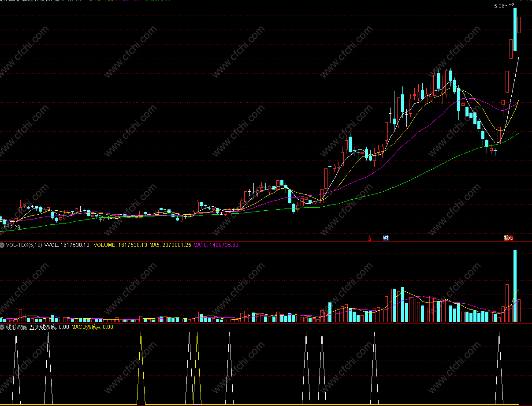
Task: Collapse the VOL-TDX indicator panel arrow
Action: (2, 245)
